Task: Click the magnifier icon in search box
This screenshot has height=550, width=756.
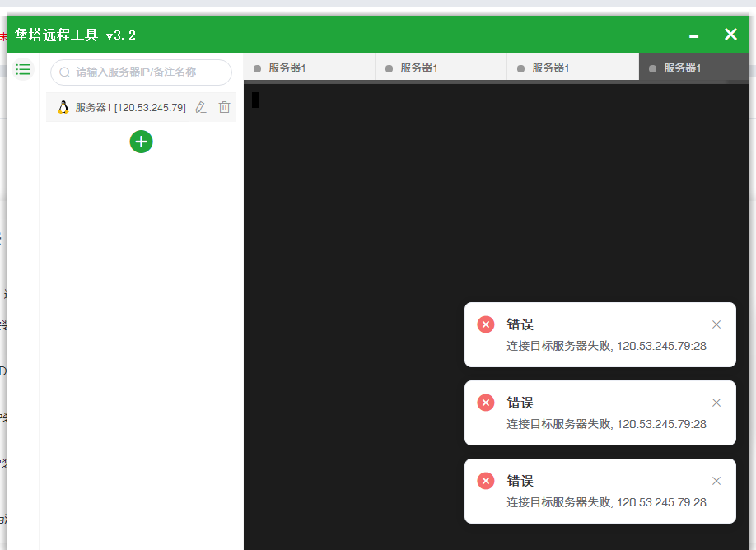Action: (64, 72)
